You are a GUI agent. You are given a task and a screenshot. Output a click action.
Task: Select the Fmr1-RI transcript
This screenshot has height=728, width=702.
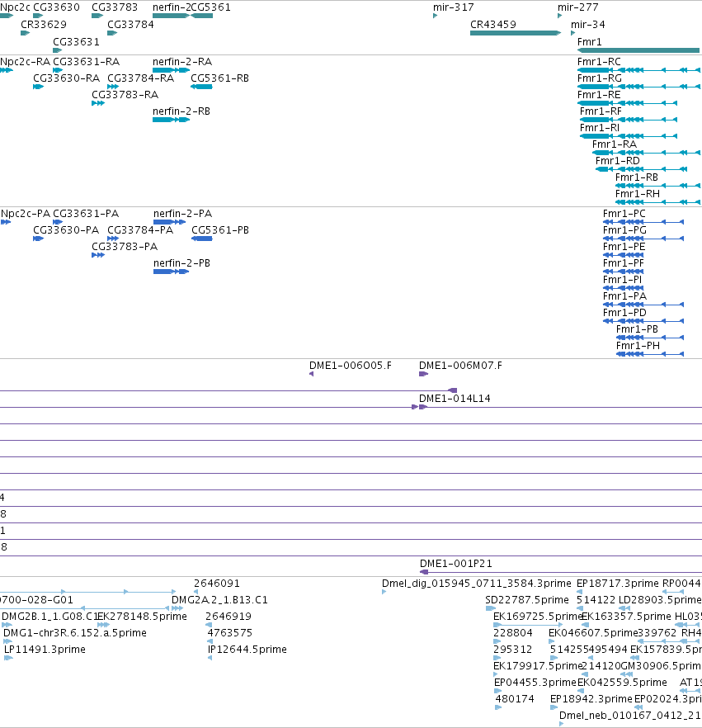coord(600,128)
